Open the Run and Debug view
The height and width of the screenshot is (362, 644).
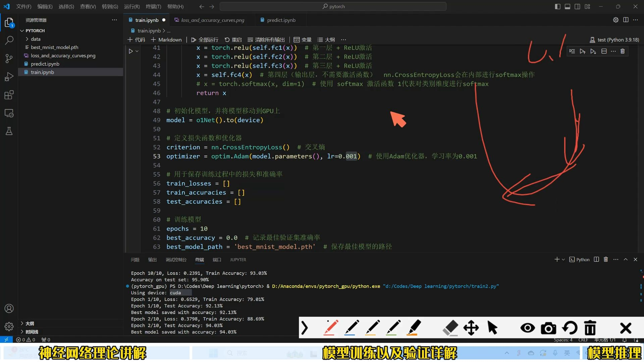click(x=9, y=77)
